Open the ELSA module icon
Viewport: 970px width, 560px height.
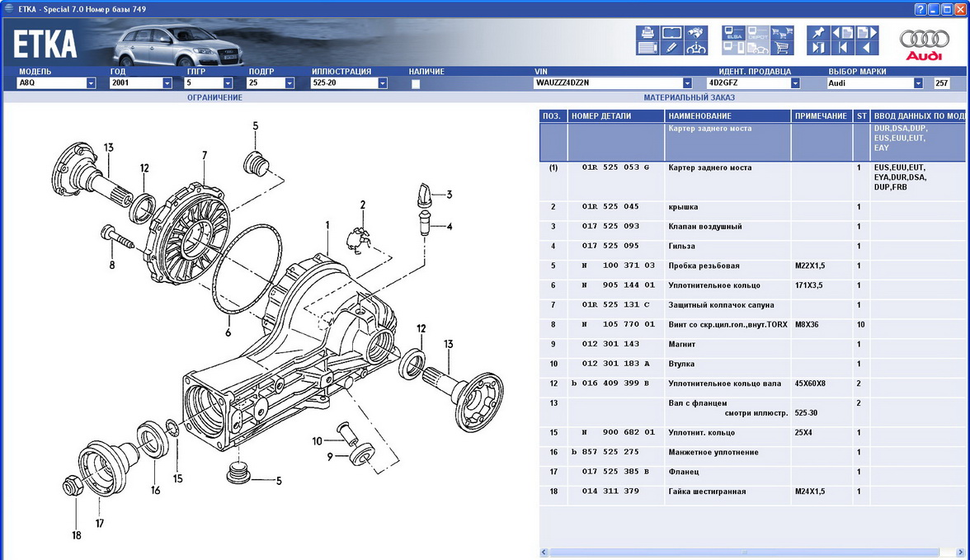pyautogui.click(x=733, y=33)
